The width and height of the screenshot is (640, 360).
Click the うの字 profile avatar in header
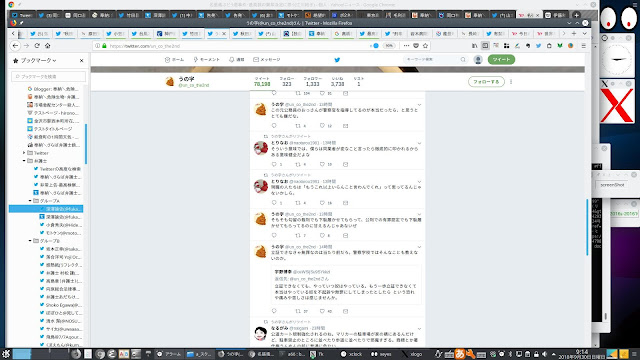pyautogui.click(x=170, y=82)
